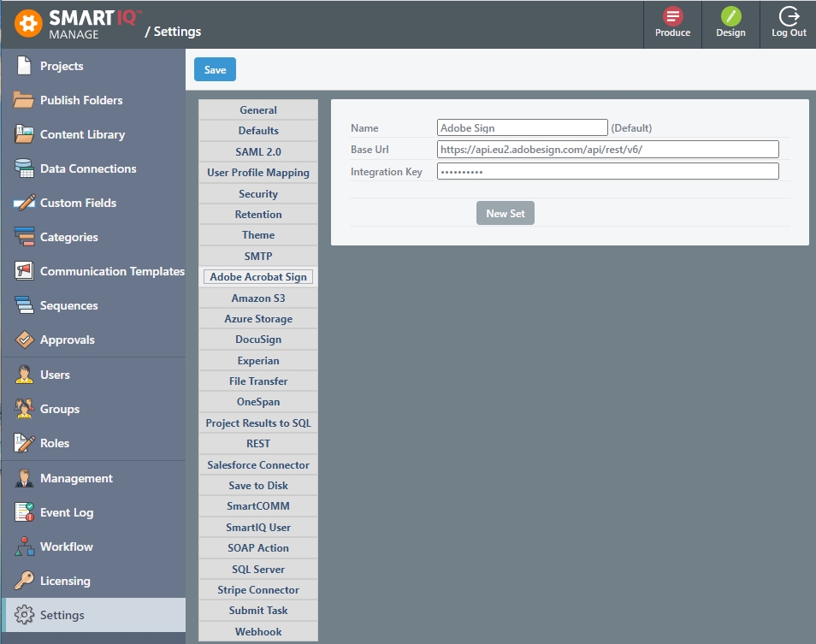Open Webhook settings
The width and height of the screenshot is (816, 644).
258,631
